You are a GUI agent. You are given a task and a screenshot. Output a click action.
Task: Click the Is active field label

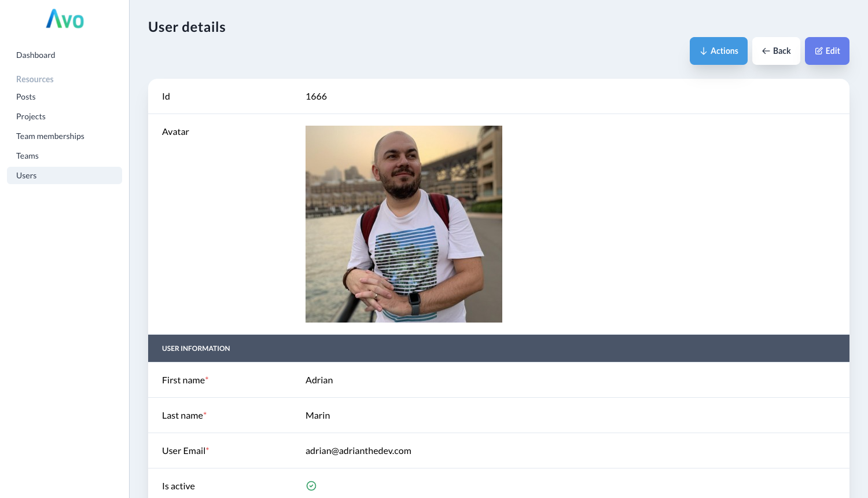[x=178, y=486]
